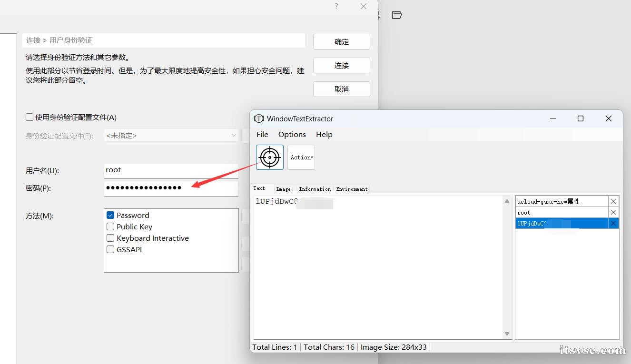Select ucloud-game-new属性 in history list

[562, 201]
